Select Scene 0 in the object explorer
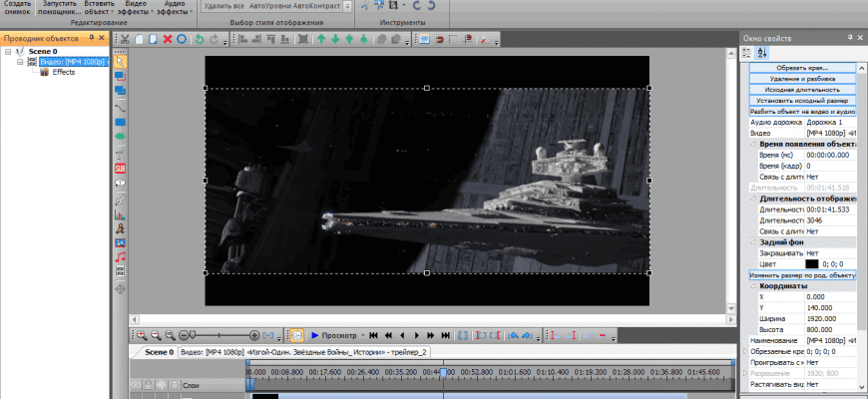This screenshot has height=399, width=868. (43, 52)
